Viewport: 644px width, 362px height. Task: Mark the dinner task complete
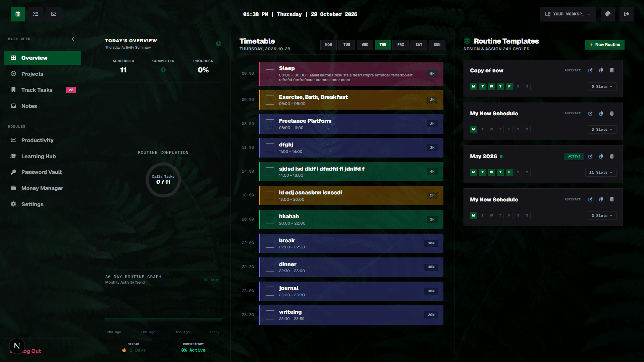pos(270,267)
